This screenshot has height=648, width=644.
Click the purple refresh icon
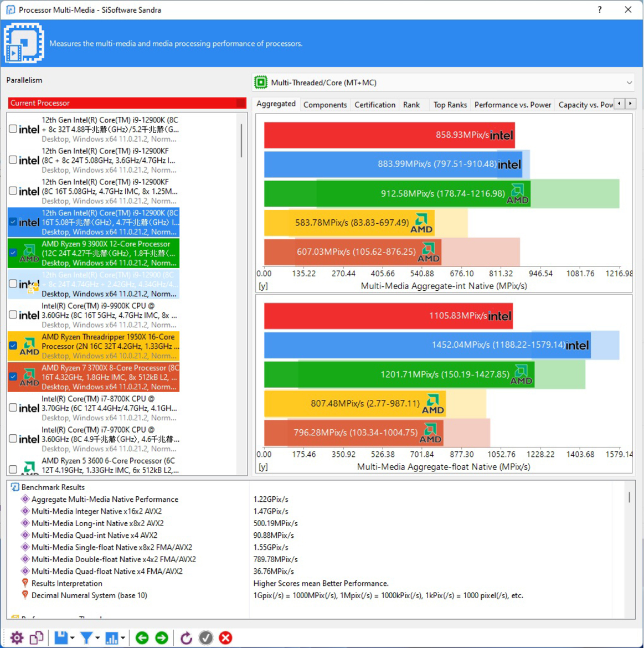click(186, 637)
